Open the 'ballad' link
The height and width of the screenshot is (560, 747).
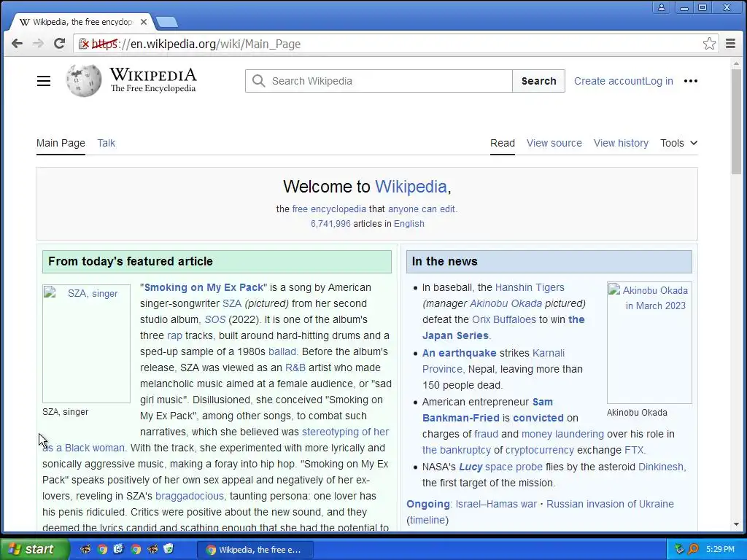pyautogui.click(x=282, y=351)
